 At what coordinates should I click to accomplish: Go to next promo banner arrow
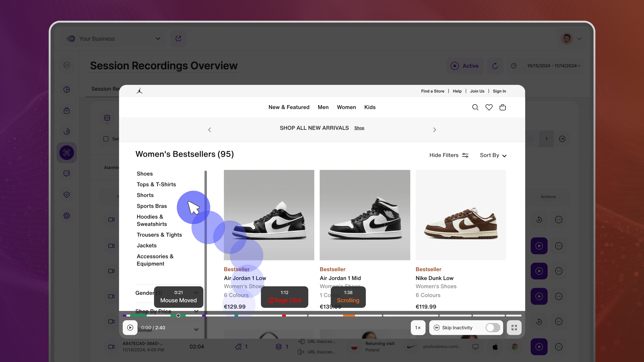click(x=434, y=130)
